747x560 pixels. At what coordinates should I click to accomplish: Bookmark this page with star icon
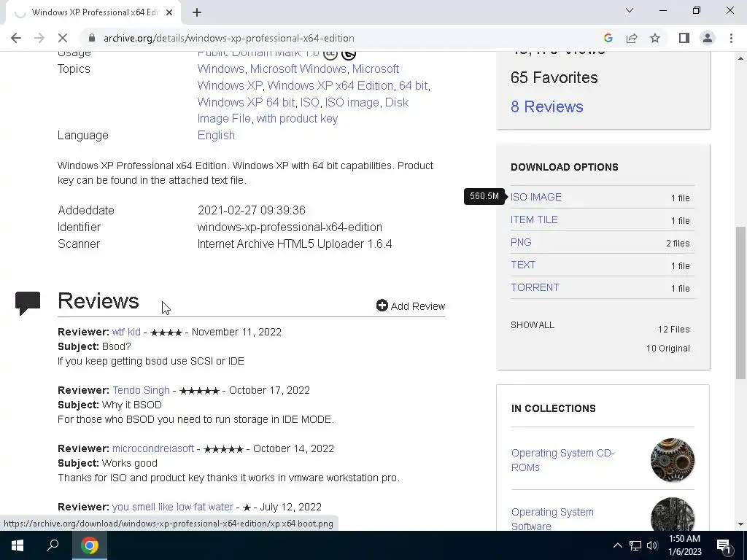click(655, 38)
